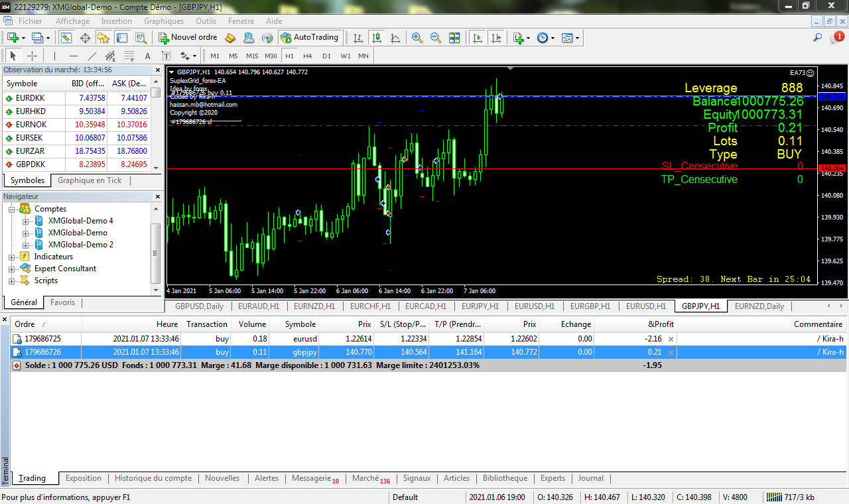Expand the Indicateurs tree node

click(12, 257)
